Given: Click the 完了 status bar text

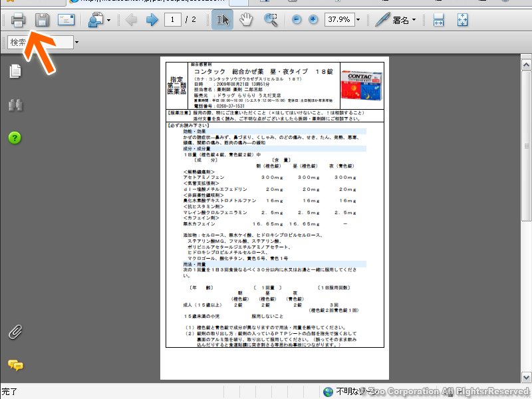Looking at the screenshot, I should [x=9, y=392].
